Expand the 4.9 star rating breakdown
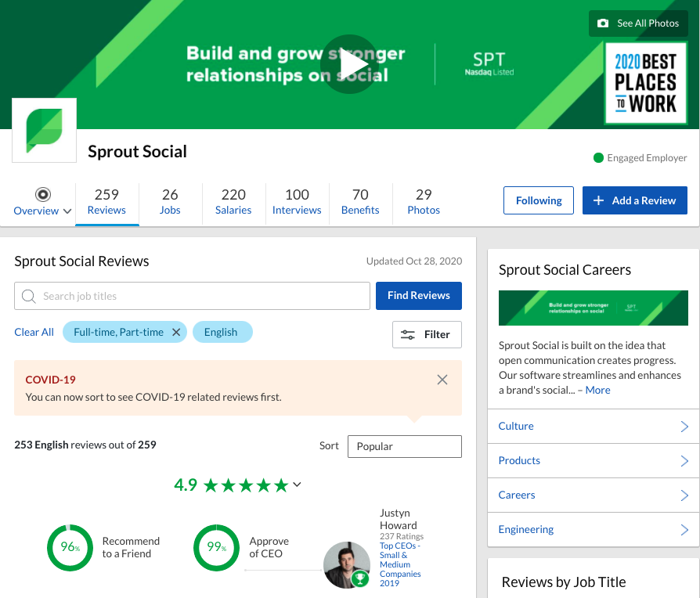Screen dimensions: 700x598 [297, 485]
